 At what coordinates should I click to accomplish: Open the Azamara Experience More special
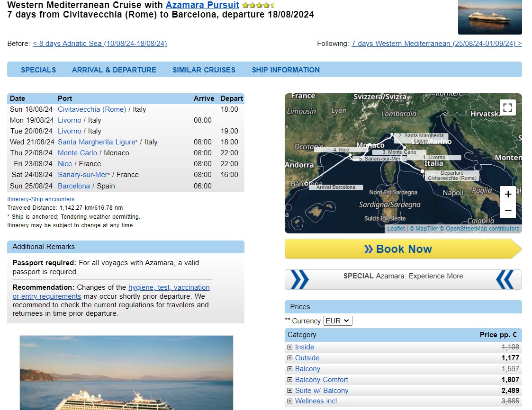click(x=403, y=276)
